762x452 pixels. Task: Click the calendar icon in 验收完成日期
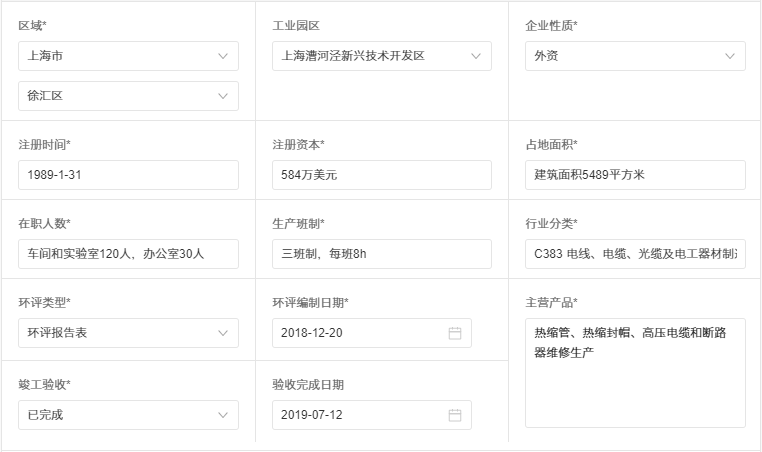455,415
